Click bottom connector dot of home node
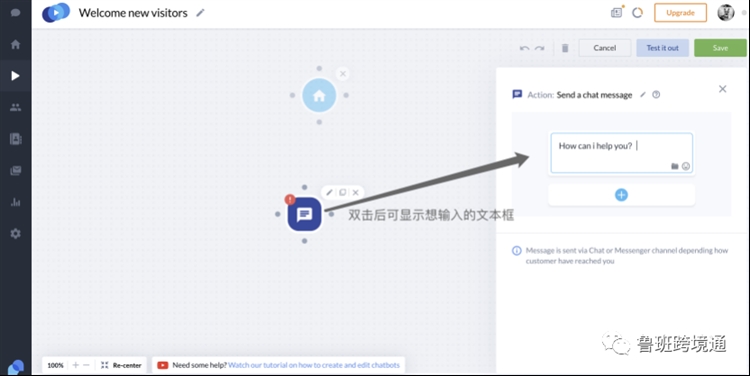Viewport: 750px width, 376px height. pyautogui.click(x=319, y=122)
